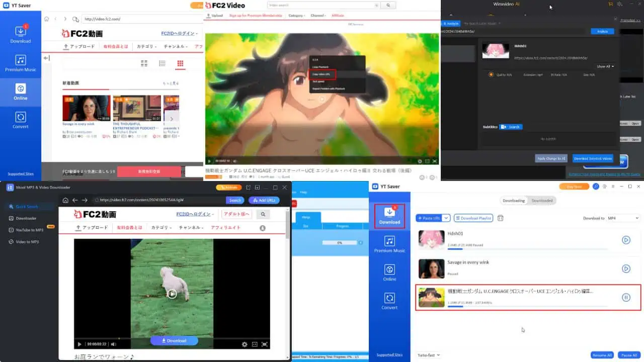Open Online in YT Saver download window
Image resolution: width=644 pixels, height=362 pixels.
(389, 273)
